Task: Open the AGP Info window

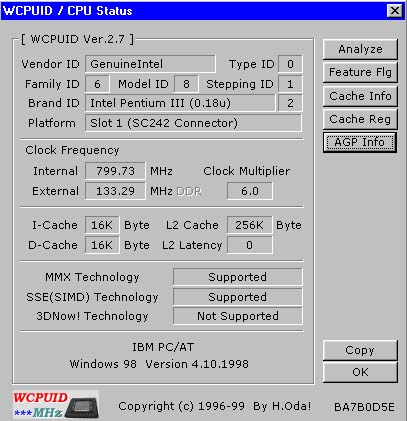Action: pos(360,142)
